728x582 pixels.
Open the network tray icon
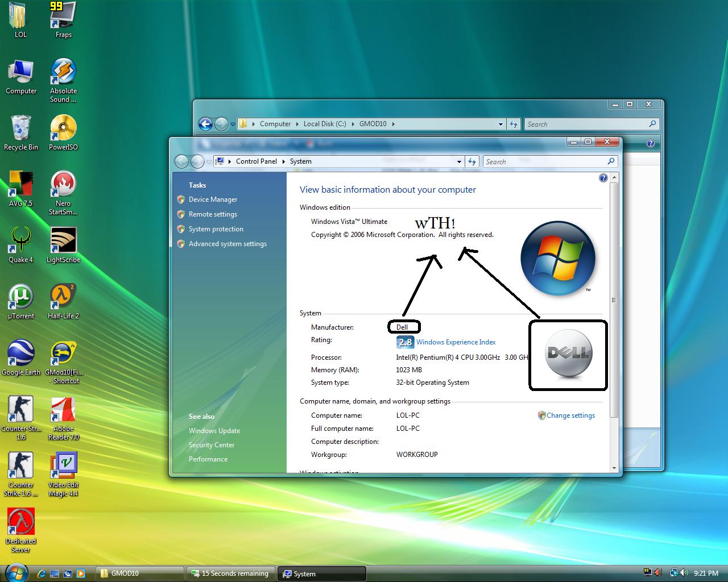pos(674,573)
